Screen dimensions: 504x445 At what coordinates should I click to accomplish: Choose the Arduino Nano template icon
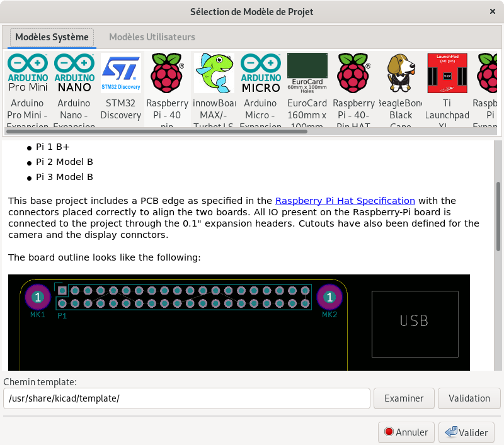coord(74,73)
